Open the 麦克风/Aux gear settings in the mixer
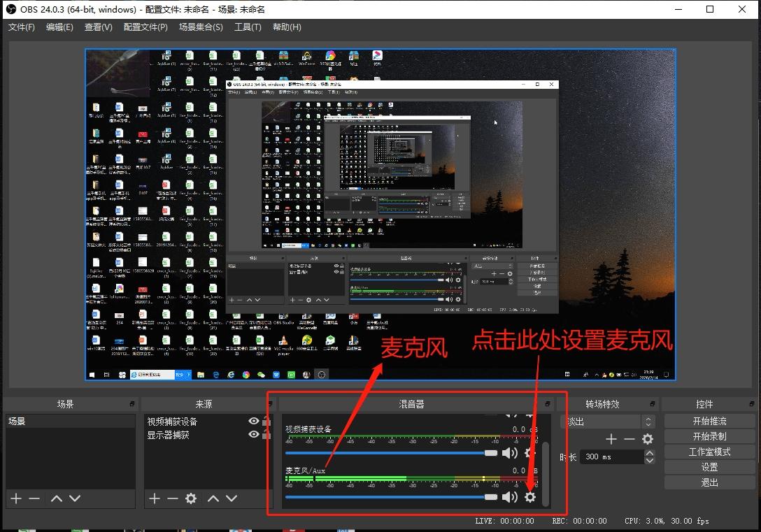The height and width of the screenshot is (532, 761). pos(530,496)
